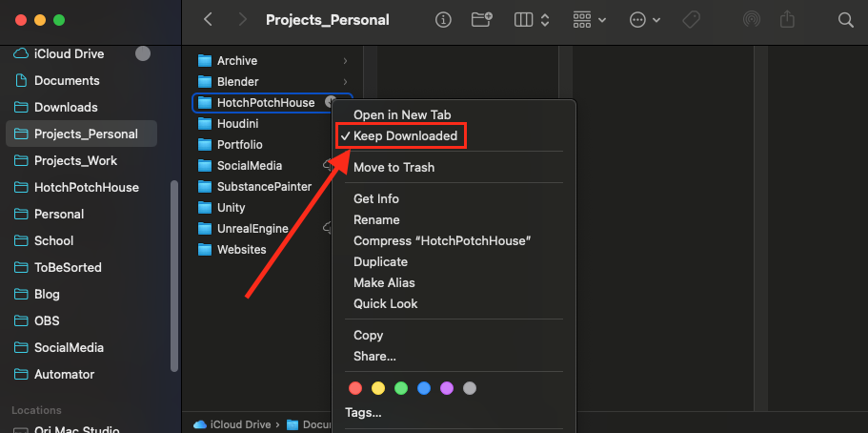This screenshot has height=433, width=868.
Task: Click the AirDrop toolbar icon
Action: (751, 19)
